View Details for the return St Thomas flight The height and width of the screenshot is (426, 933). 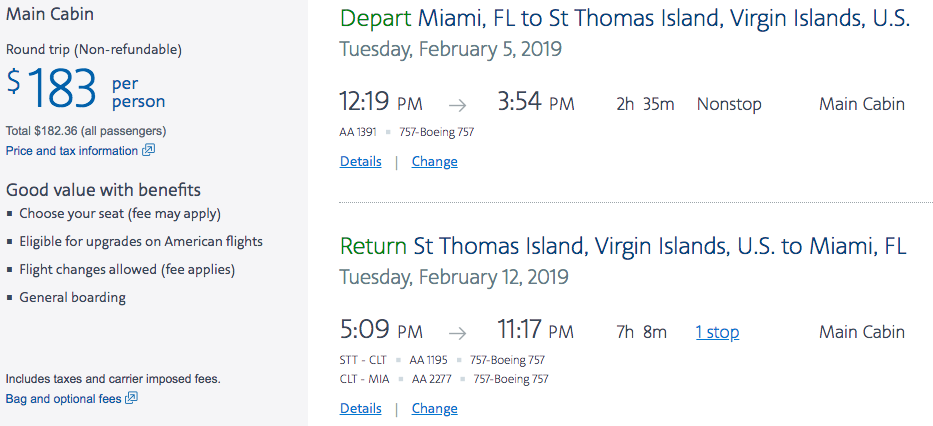[360, 408]
